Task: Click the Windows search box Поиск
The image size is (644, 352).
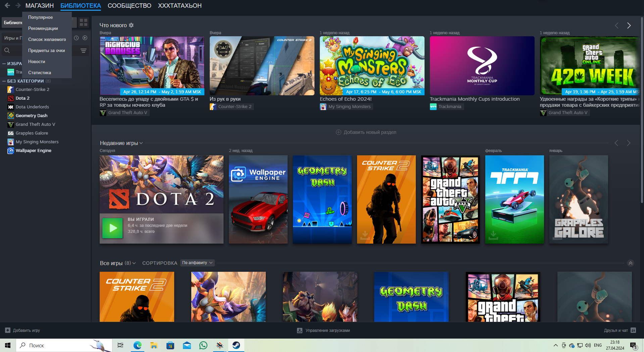Action: point(64,345)
